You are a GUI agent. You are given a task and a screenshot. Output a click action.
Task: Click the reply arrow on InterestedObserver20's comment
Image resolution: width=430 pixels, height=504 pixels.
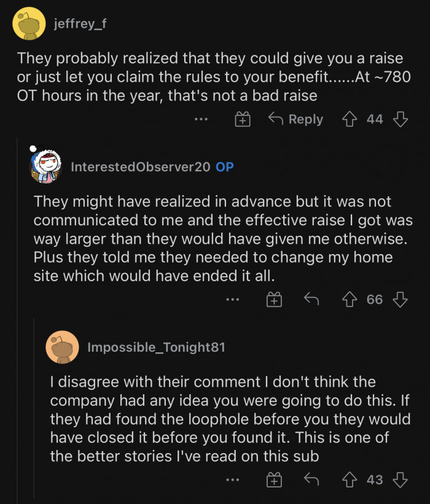pos(311,300)
